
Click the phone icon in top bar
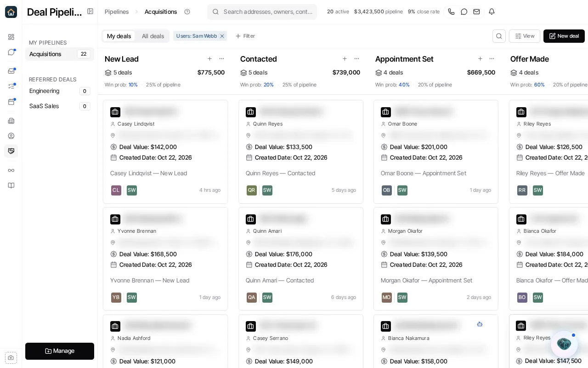click(451, 11)
